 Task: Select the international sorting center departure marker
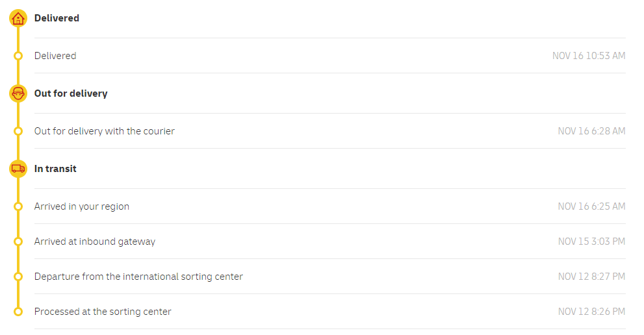coord(18,277)
